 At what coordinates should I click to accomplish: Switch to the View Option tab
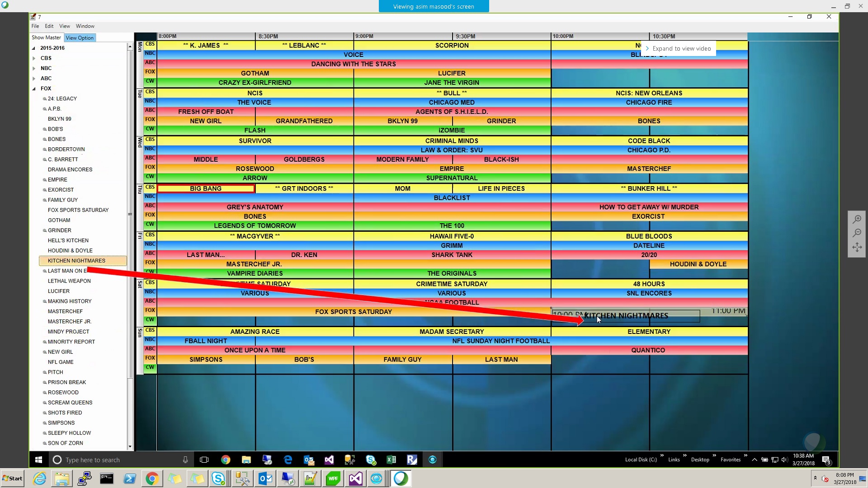(x=80, y=38)
